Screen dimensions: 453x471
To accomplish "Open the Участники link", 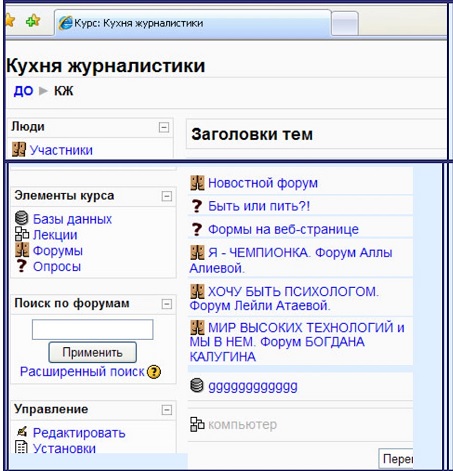I will coord(61,150).
